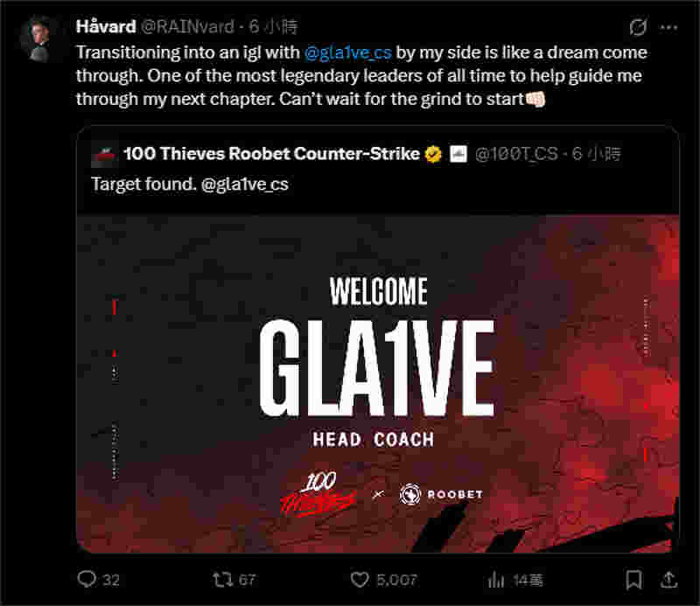
Task: Click the gold verified badge
Action: [x=433, y=155]
